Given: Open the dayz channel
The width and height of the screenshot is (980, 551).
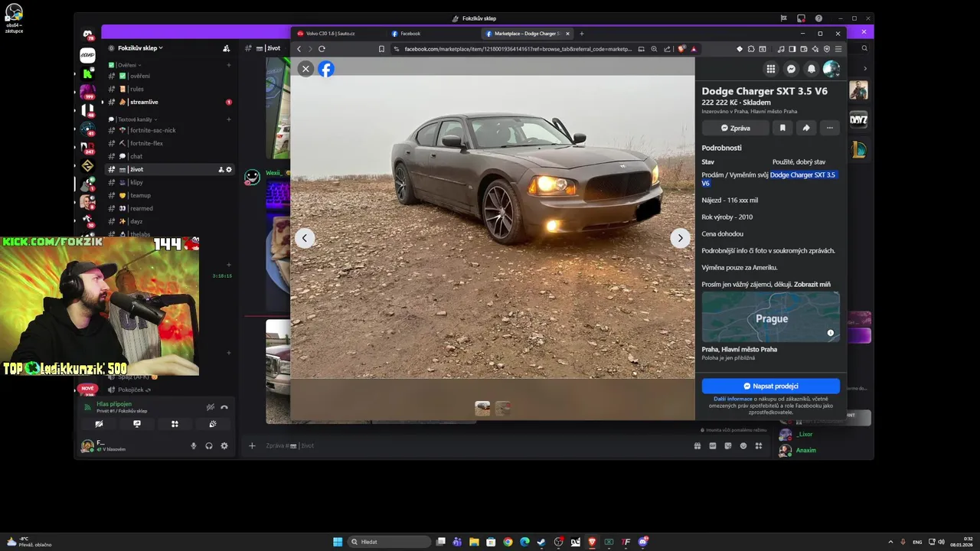Looking at the screenshot, I should (x=169, y=221).
